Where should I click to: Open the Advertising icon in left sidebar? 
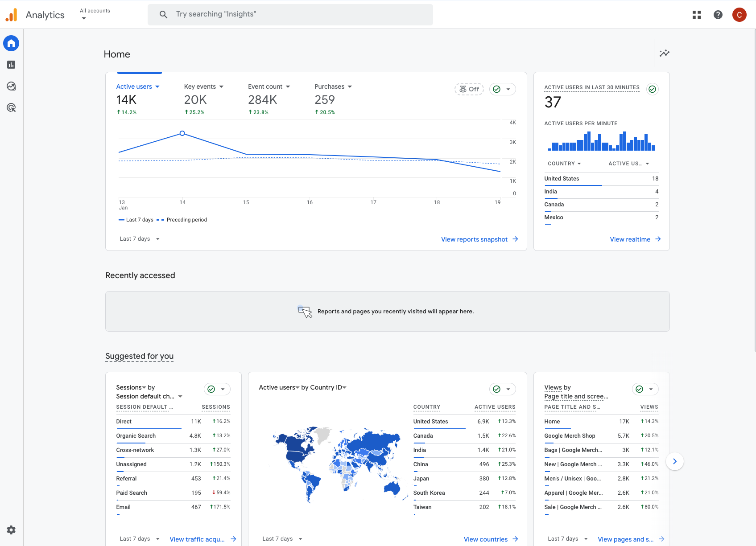pos(11,107)
